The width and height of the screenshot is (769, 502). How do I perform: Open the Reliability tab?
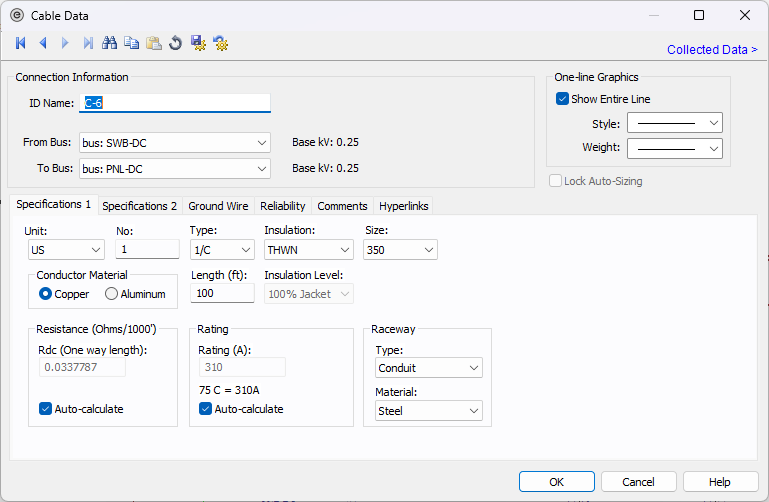coord(282,206)
